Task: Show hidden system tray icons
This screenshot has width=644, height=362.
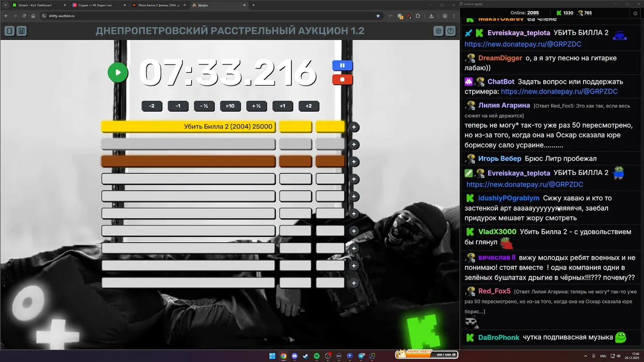Action: 586,356
